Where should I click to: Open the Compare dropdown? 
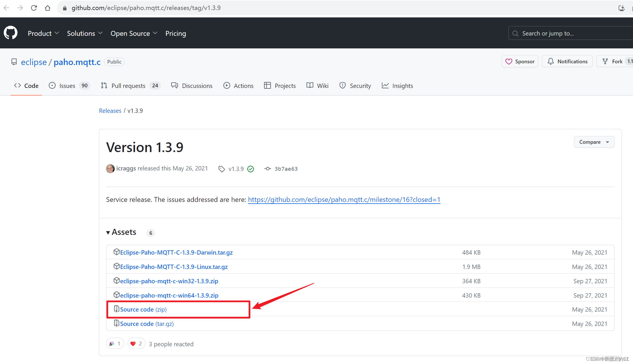pos(594,142)
